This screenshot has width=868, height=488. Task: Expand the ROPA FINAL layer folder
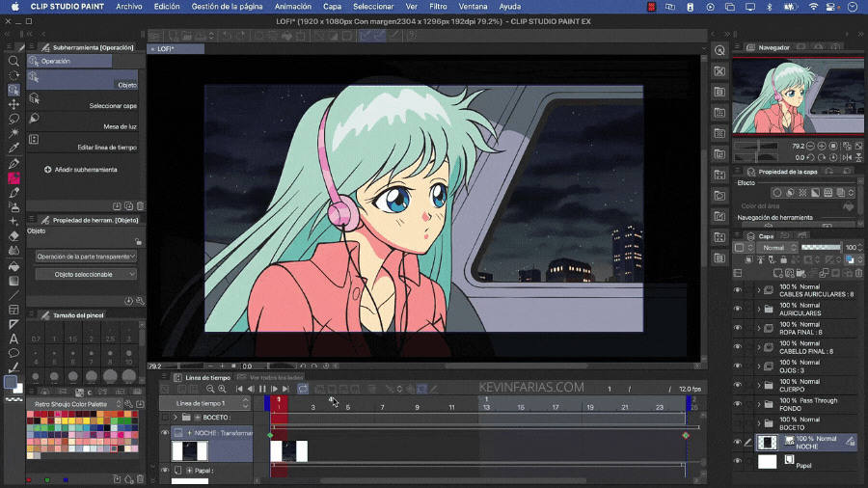pos(759,328)
